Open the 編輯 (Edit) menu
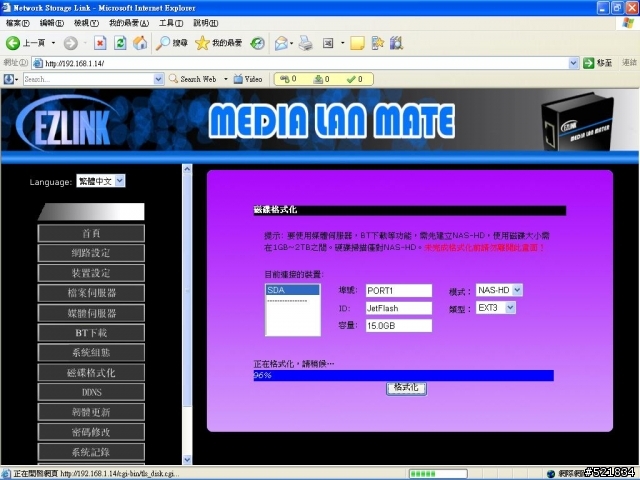The width and height of the screenshot is (640, 480). click(51, 23)
